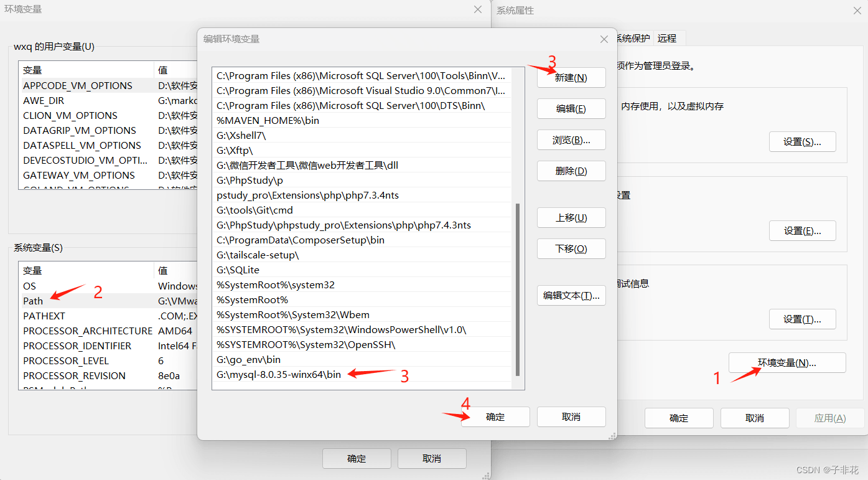Select the G:\mysql-8.0.35-winx64\bin entry

280,374
